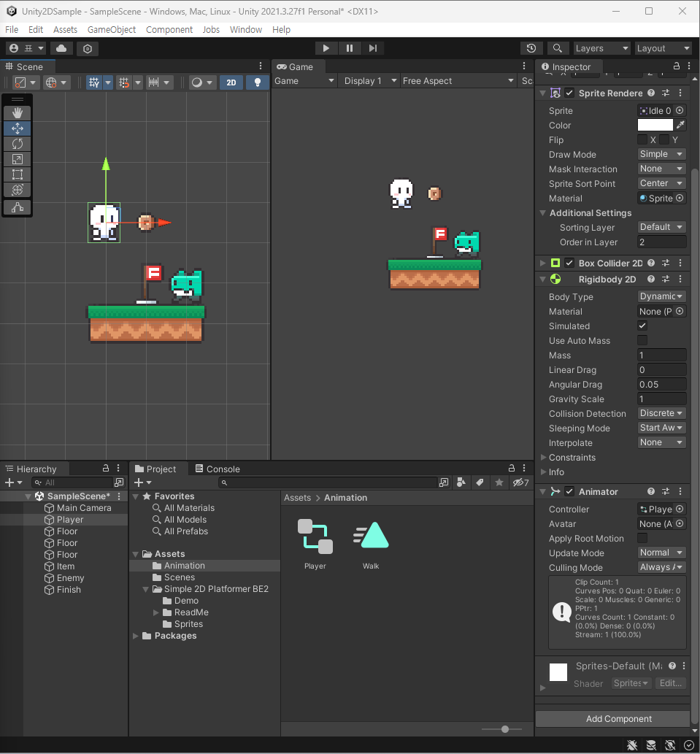700x754 pixels.
Task: Expand the Constraints section
Action: click(x=543, y=458)
